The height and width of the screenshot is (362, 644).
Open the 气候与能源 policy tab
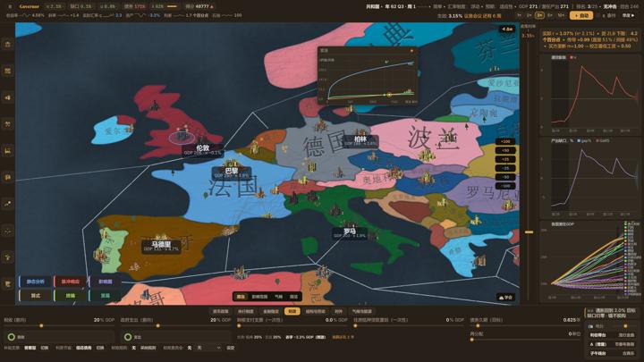coord(362,312)
